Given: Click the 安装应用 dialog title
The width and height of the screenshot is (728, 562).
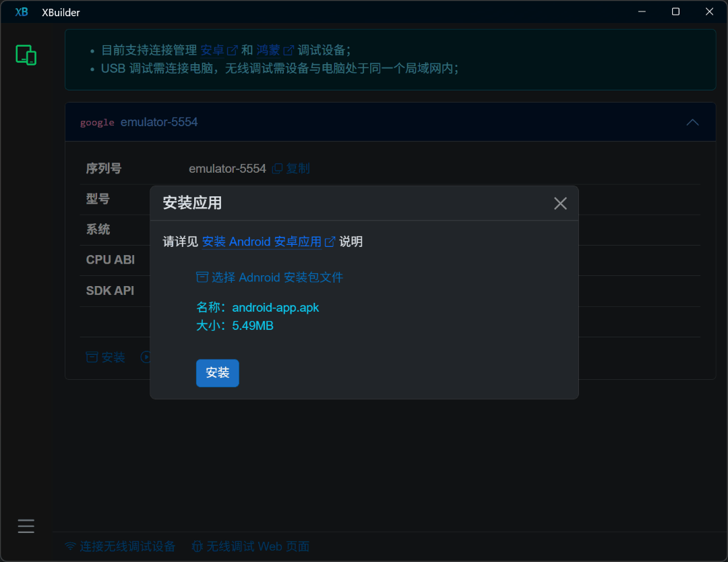Looking at the screenshot, I should 192,202.
